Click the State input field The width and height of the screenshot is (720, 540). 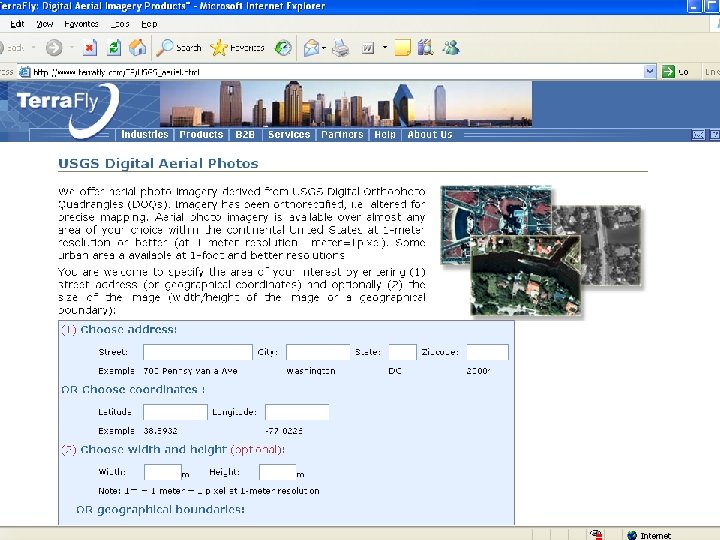403,352
